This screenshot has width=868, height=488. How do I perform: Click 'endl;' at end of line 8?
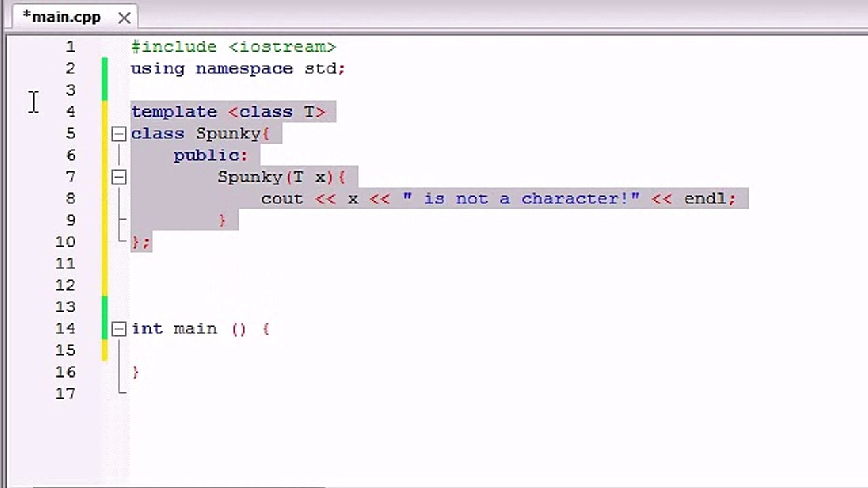[x=709, y=199]
